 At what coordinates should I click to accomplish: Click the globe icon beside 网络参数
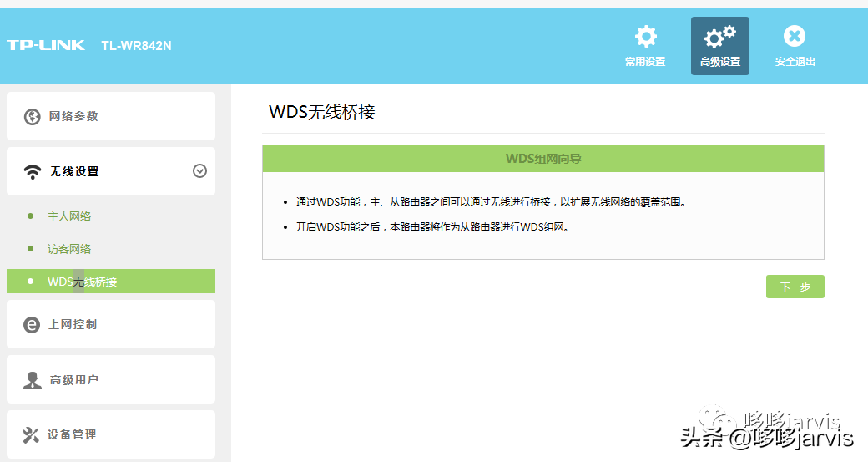tap(32, 117)
